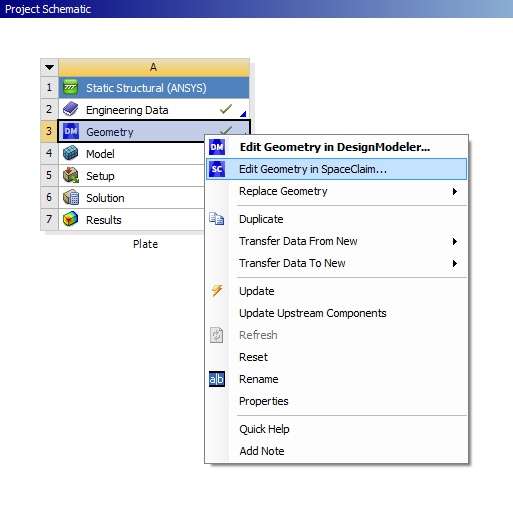Click the Results rainbow cube icon

pos(71,219)
